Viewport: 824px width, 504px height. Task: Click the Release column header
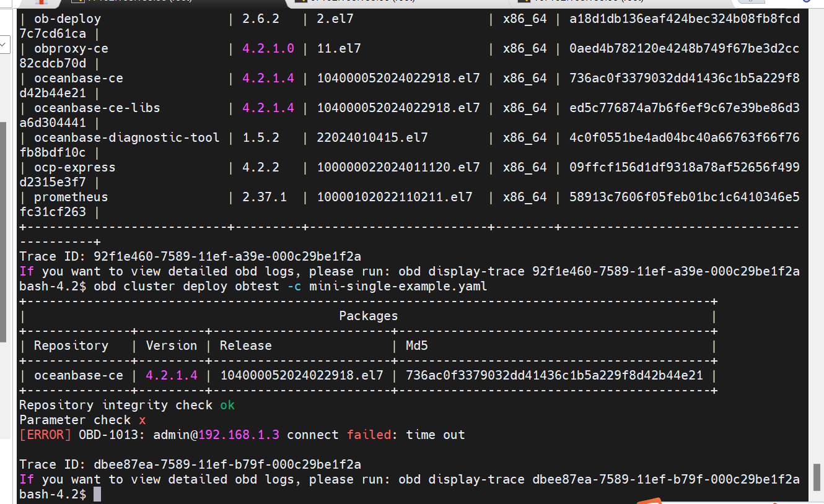(245, 345)
